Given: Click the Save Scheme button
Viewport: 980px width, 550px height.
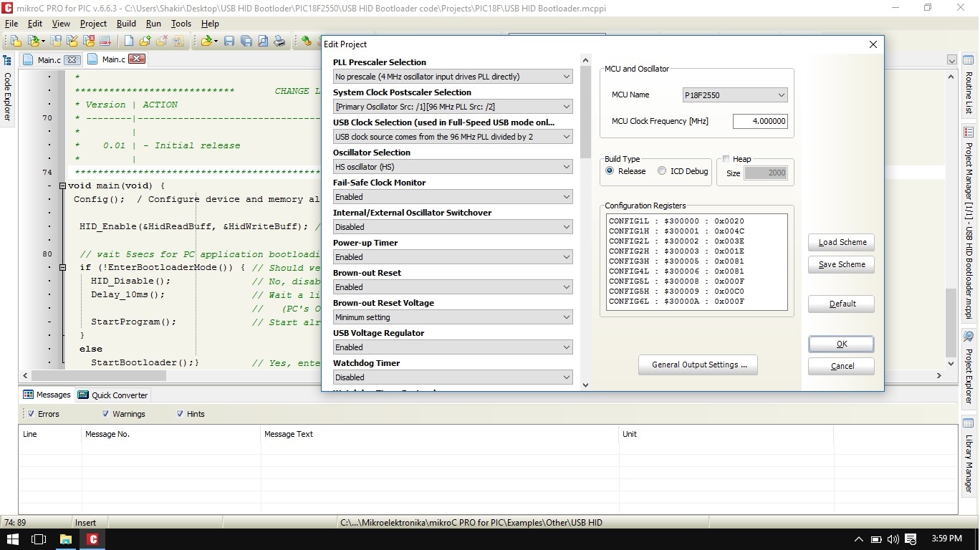Looking at the screenshot, I should point(842,264).
